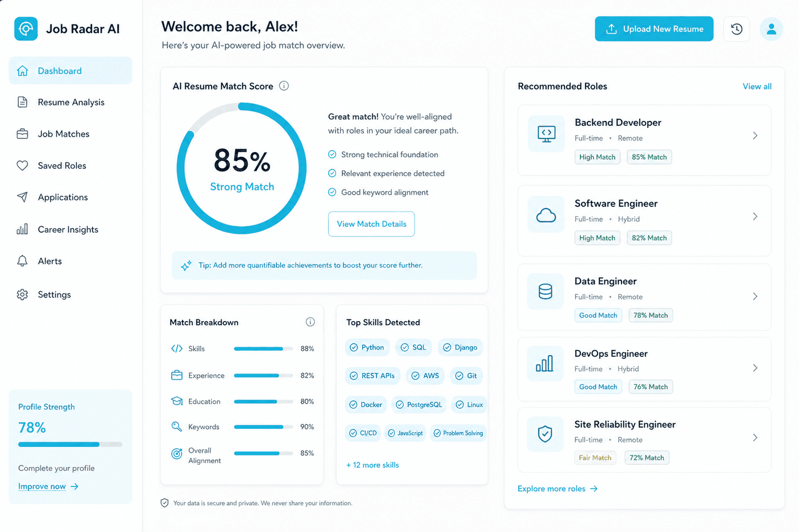Screen dimensions: 799x532
Task: Toggle the Python skill chip
Action: point(367,347)
